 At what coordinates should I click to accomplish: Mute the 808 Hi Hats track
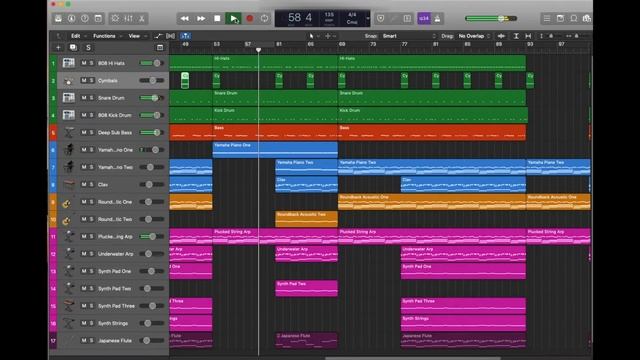[x=84, y=63]
